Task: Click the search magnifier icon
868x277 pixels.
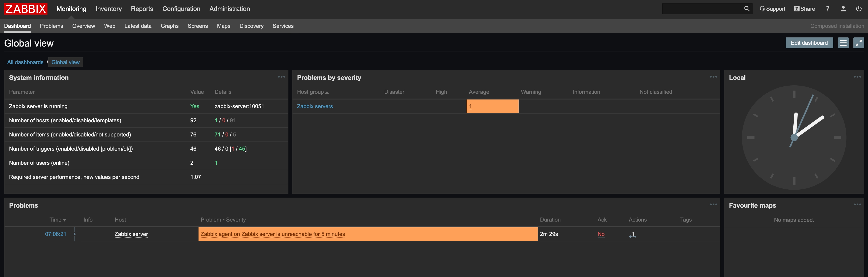Action: (747, 9)
